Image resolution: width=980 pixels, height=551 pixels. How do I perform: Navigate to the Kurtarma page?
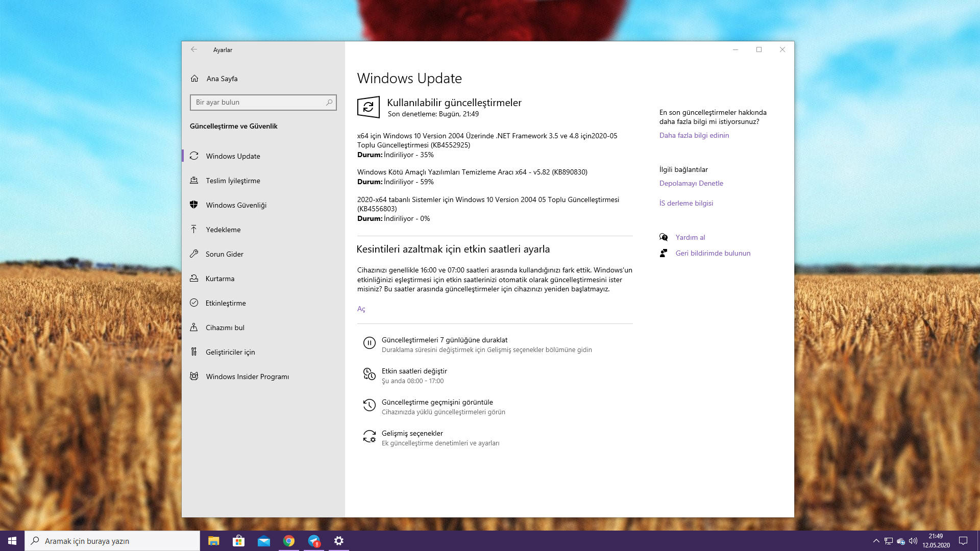(263, 279)
